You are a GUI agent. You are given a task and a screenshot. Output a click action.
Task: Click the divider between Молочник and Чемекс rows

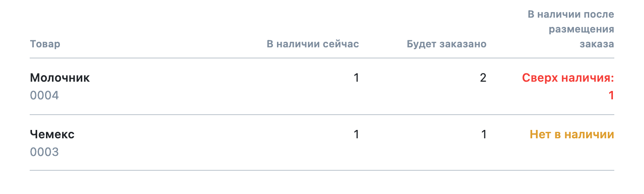[x=322, y=115]
